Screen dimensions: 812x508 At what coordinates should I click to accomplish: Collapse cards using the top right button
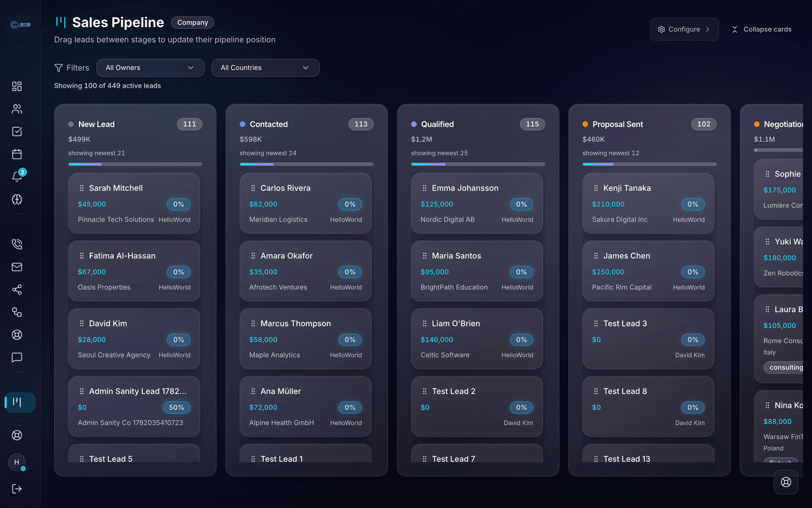(761, 29)
